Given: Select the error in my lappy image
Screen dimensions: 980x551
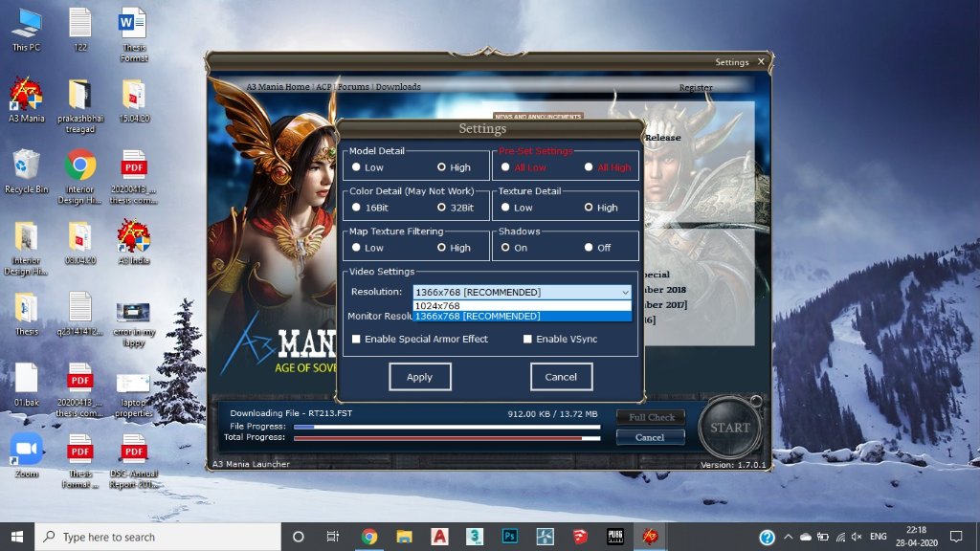Looking at the screenshot, I should 134,324.
